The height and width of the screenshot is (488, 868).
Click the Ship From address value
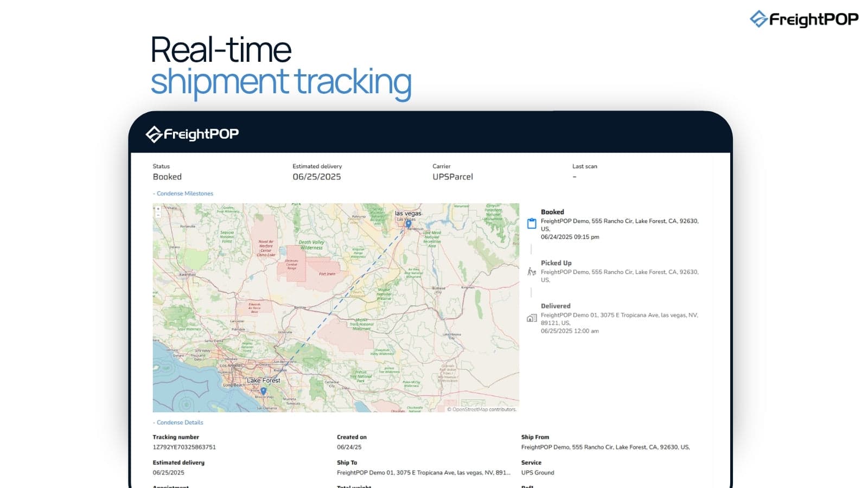[605, 447]
